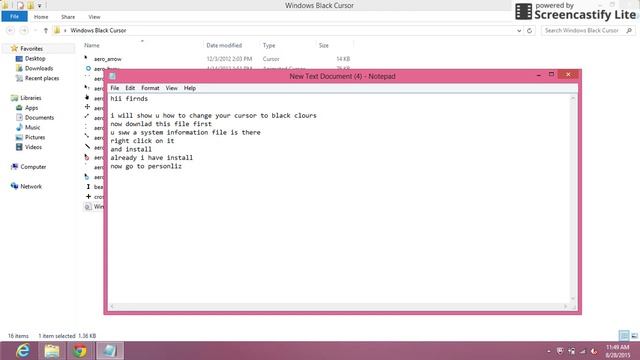
Task: Open File Explorer taskbar icon
Action: tap(52, 351)
